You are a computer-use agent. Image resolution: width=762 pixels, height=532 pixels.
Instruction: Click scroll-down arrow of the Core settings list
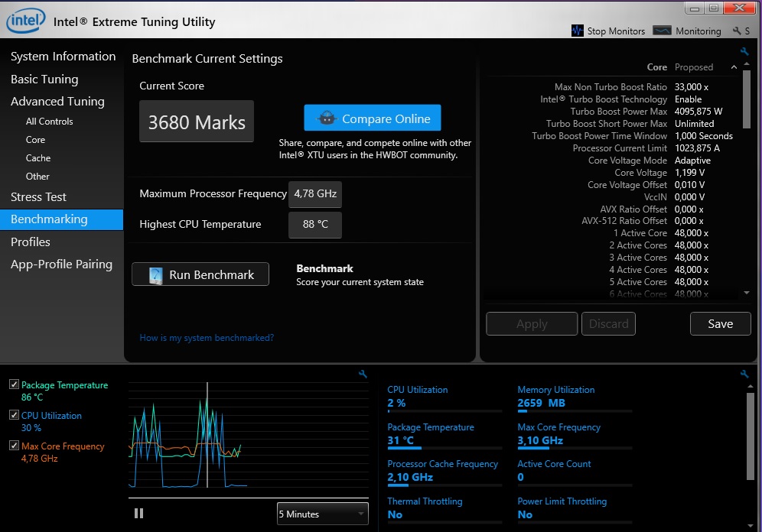tap(747, 293)
